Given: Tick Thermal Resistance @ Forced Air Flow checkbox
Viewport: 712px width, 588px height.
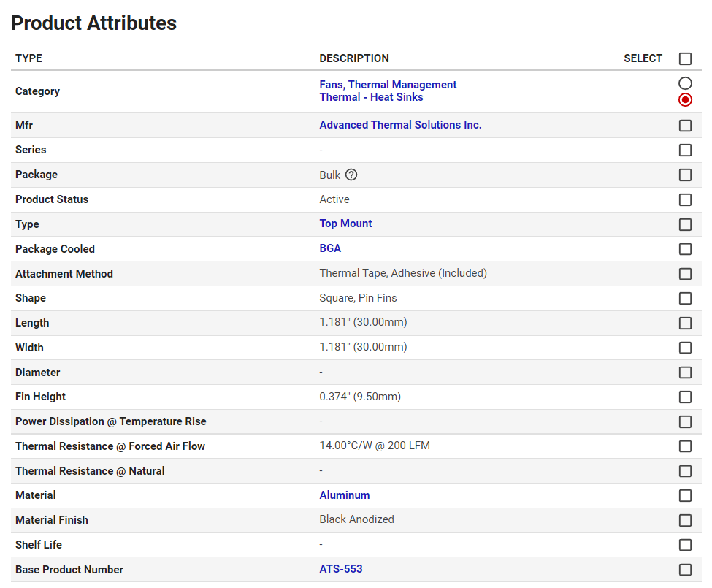Looking at the screenshot, I should [685, 446].
